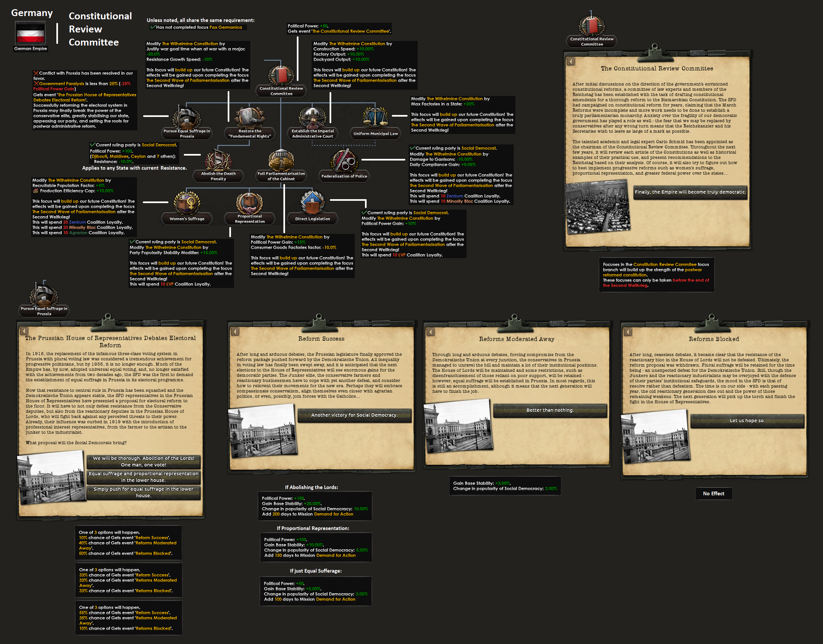Click the Abolish the Death Penalty focus

(218, 161)
